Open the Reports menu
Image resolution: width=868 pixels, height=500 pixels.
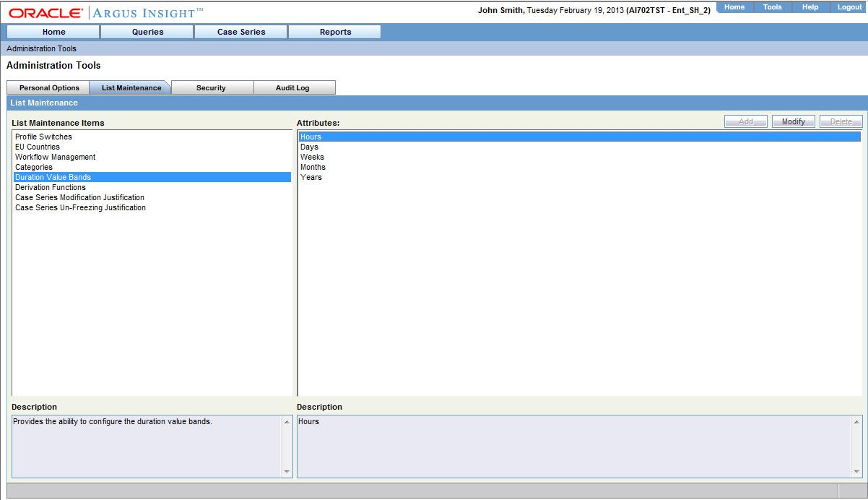335,32
